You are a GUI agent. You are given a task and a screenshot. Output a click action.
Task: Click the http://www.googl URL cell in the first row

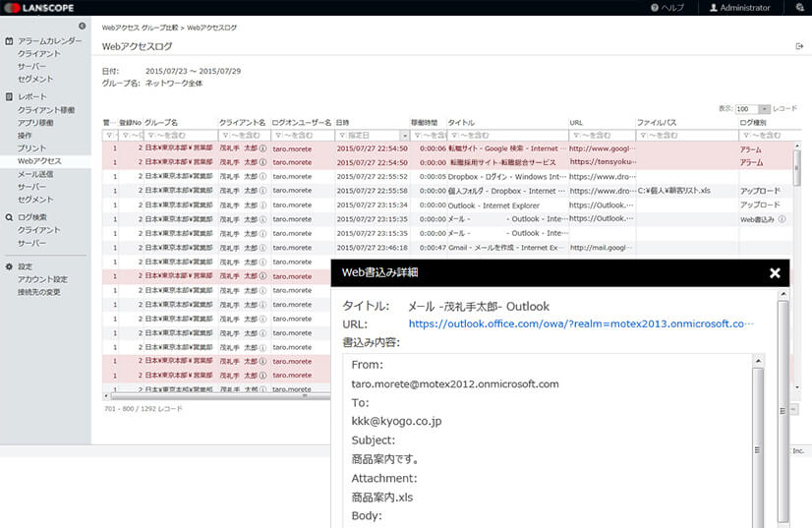603,148
